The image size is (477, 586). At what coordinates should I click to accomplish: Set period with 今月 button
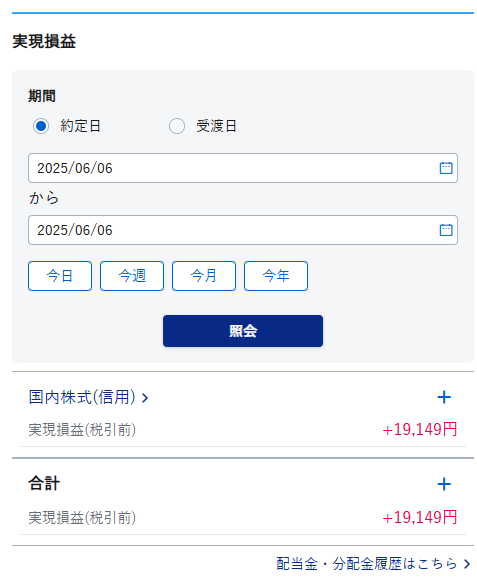click(204, 276)
